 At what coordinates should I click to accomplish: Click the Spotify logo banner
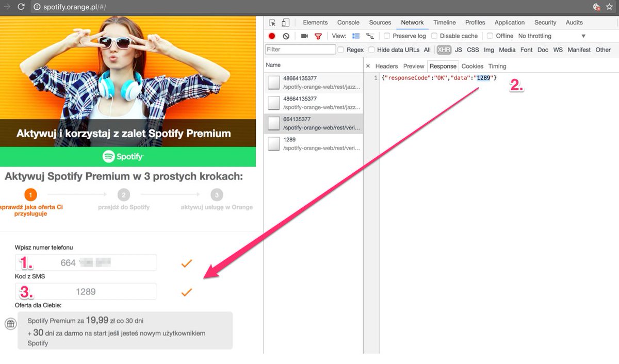[128, 157]
